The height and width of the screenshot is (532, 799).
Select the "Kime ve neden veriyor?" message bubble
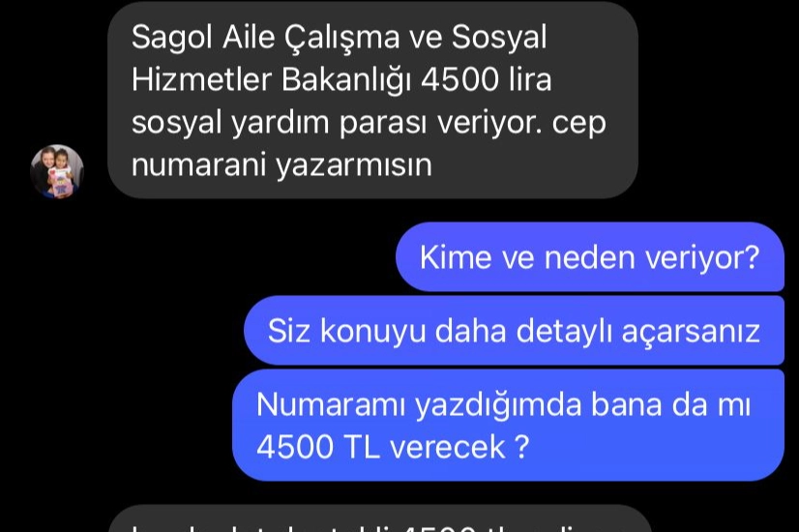pyautogui.click(x=589, y=257)
